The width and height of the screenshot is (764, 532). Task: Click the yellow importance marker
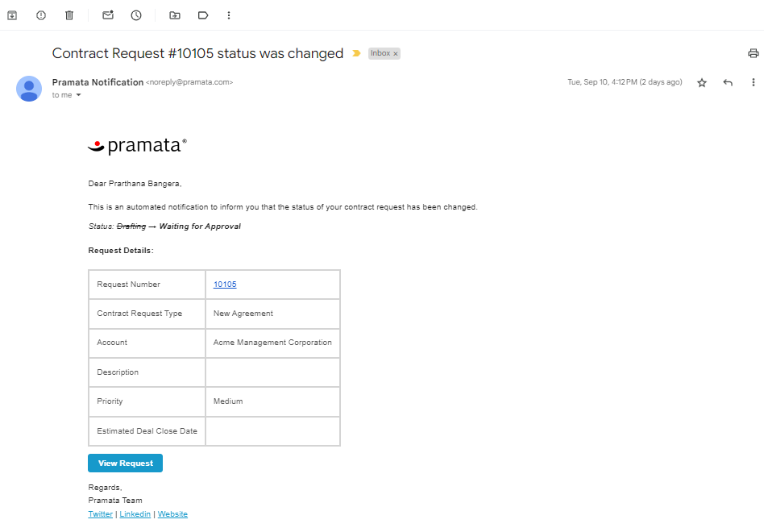[x=356, y=53]
